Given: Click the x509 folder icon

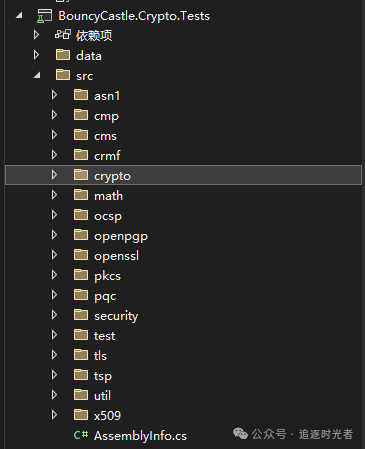Looking at the screenshot, I should pyautogui.click(x=81, y=415).
